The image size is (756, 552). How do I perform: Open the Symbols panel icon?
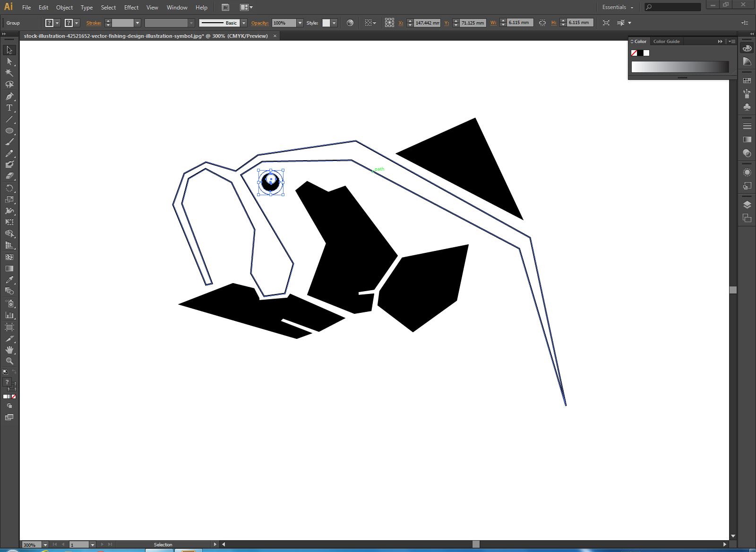click(x=747, y=107)
